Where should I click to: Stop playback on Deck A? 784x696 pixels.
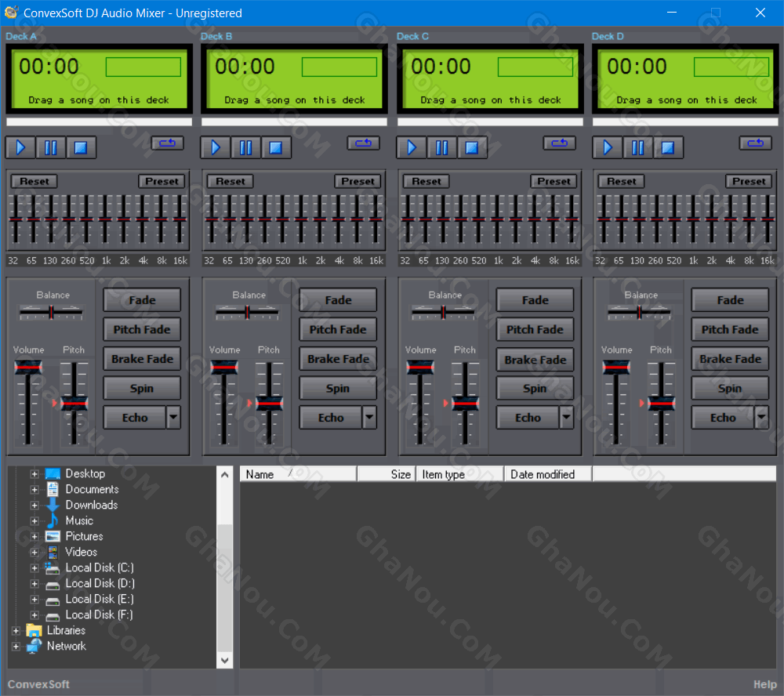coord(81,147)
